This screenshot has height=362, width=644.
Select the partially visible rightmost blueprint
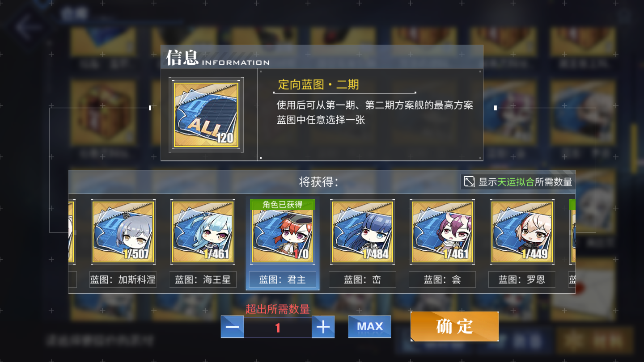[572, 232]
